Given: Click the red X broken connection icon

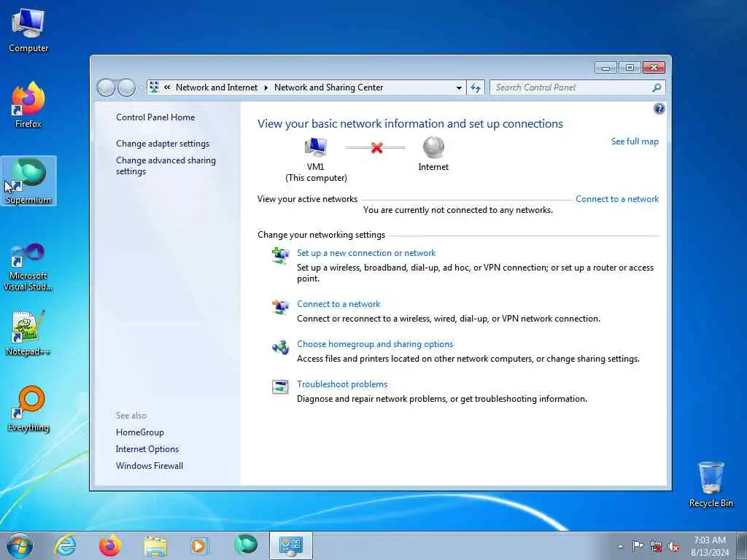Looking at the screenshot, I should [377, 147].
